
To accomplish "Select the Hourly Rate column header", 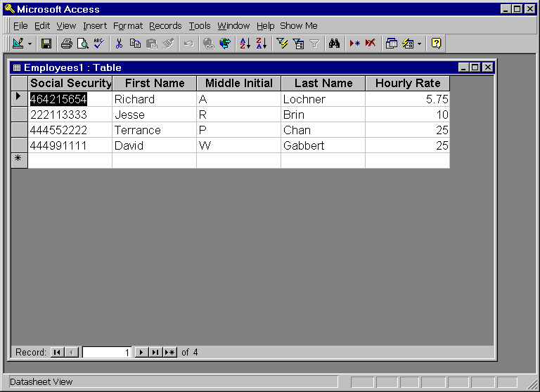I will tap(407, 84).
